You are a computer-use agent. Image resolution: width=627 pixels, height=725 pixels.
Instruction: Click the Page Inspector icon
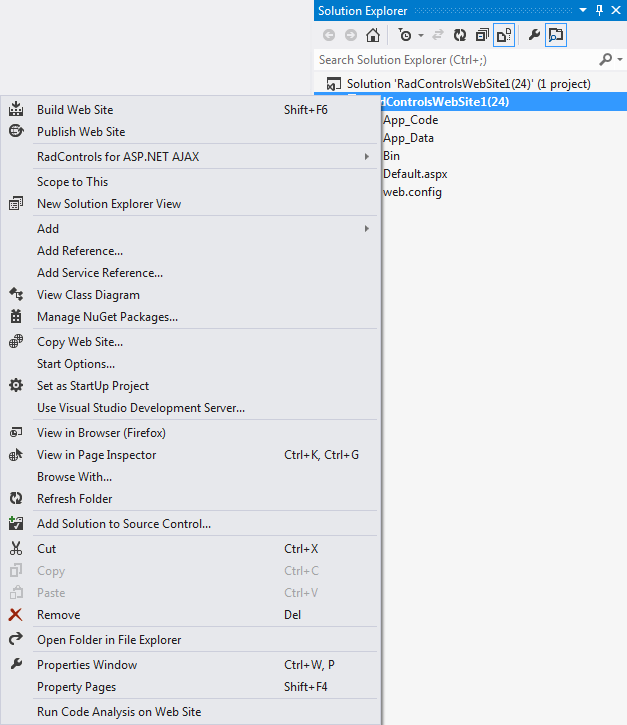[x=16, y=455]
